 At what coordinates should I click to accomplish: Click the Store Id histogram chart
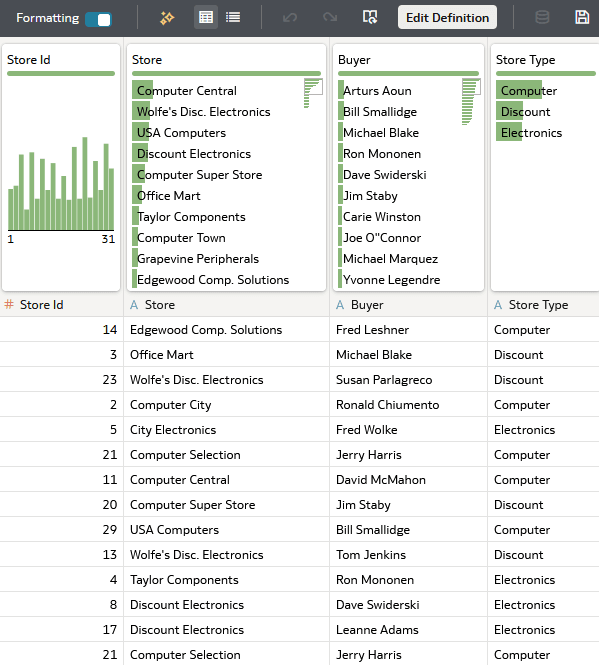pos(61,184)
